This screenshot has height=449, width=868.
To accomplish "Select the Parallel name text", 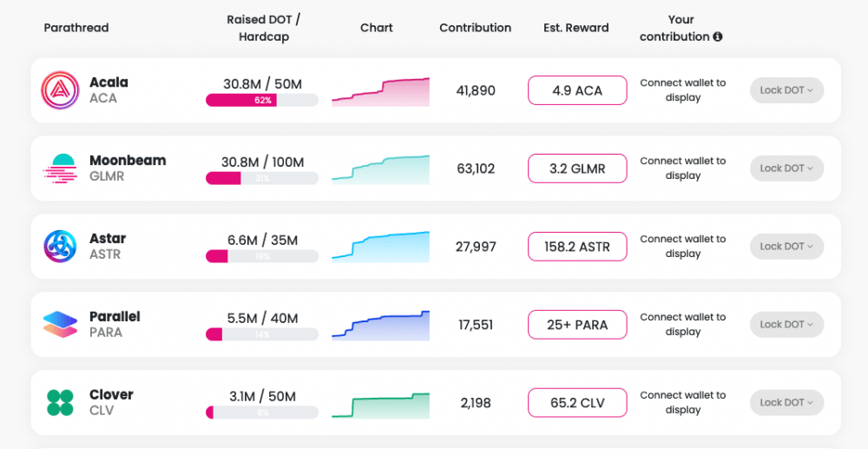I will point(115,317).
